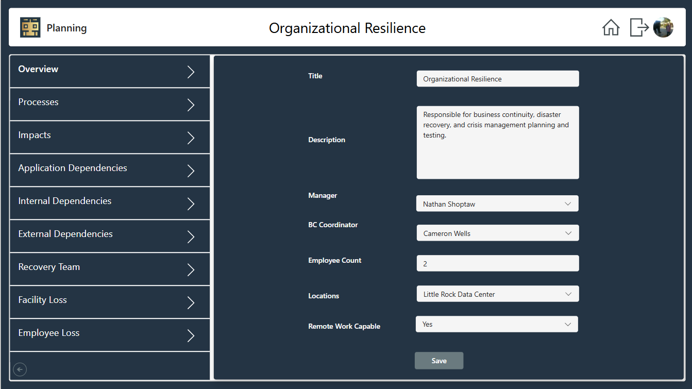Click the chevron beside Recovery Team
Screen dimensions: 692x389
191,269
